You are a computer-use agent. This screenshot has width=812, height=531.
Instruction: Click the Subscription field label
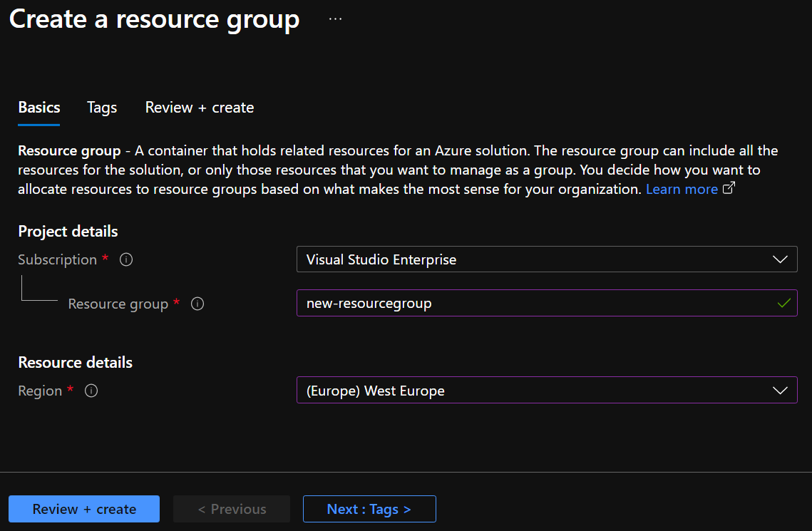click(x=57, y=259)
